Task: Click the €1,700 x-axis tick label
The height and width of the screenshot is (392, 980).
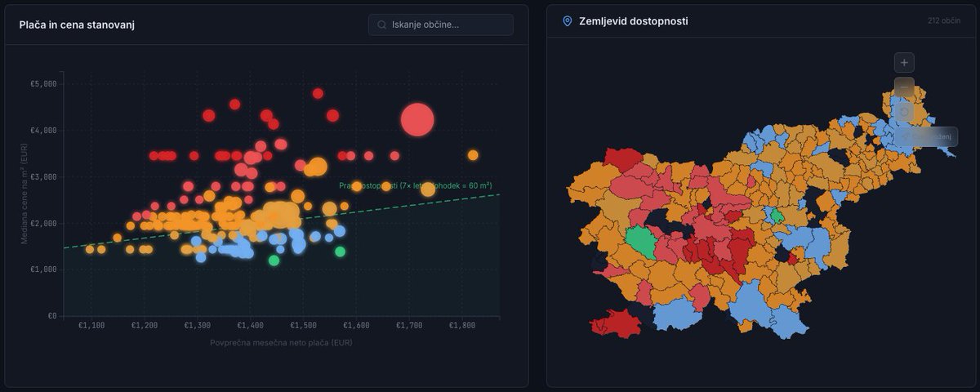Action: (409, 326)
